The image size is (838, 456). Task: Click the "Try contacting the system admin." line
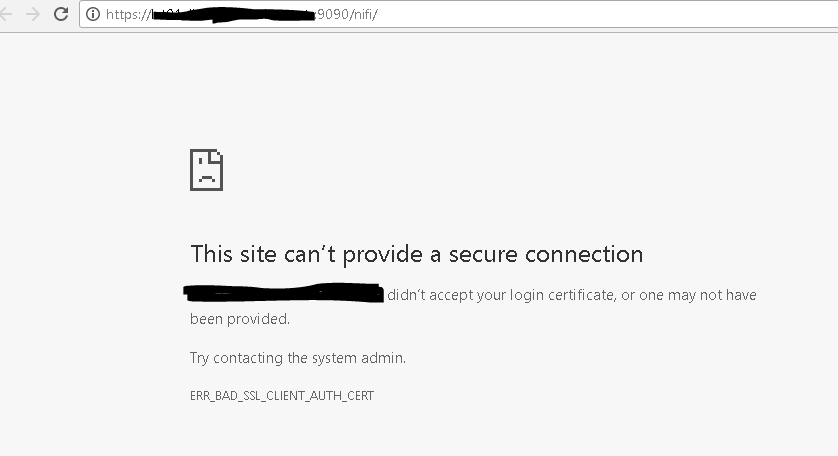[x=297, y=357]
